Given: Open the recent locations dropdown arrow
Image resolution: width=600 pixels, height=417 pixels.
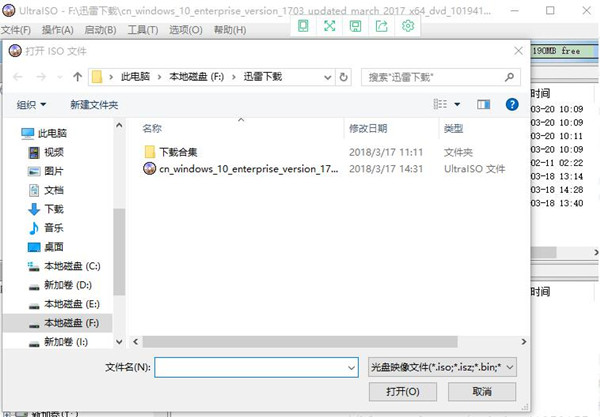Looking at the screenshot, I should (60, 77).
